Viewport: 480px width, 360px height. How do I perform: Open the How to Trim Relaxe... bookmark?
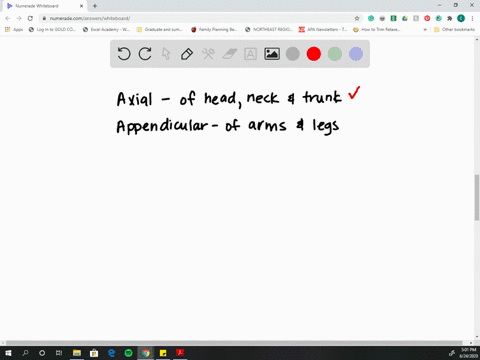tap(377, 29)
